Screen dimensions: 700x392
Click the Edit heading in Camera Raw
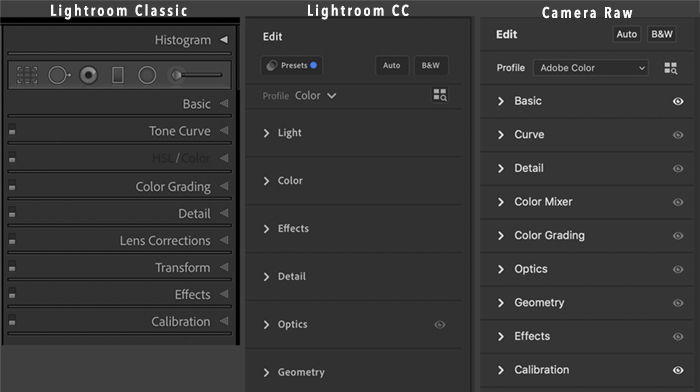tap(507, 34)
